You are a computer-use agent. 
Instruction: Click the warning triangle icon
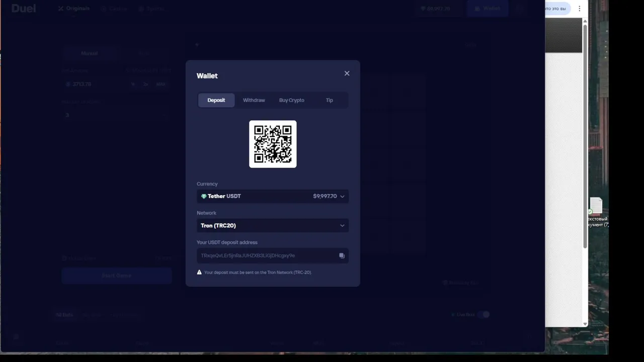point(200,272)
